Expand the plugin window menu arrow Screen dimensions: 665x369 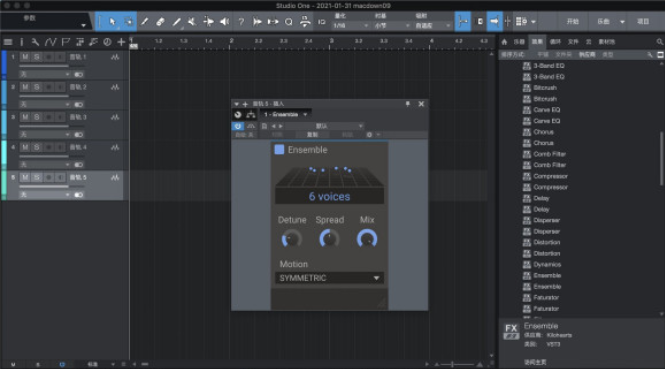[236, 104]
